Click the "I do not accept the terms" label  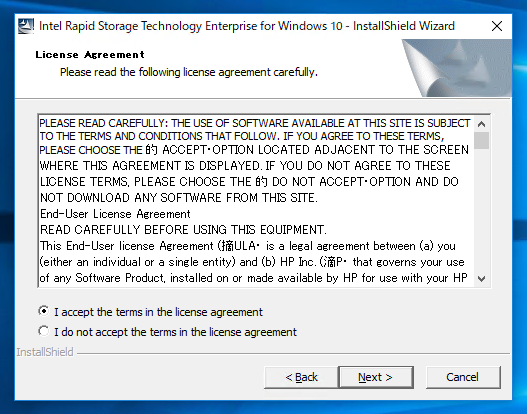coord(175,332)
